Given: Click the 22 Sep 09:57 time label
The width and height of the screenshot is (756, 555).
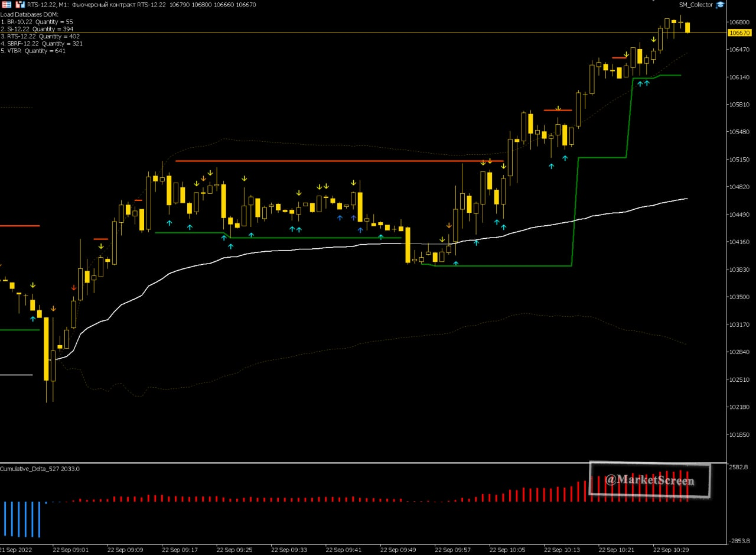Looking at the screenshot, I should [x=453, y=550].
